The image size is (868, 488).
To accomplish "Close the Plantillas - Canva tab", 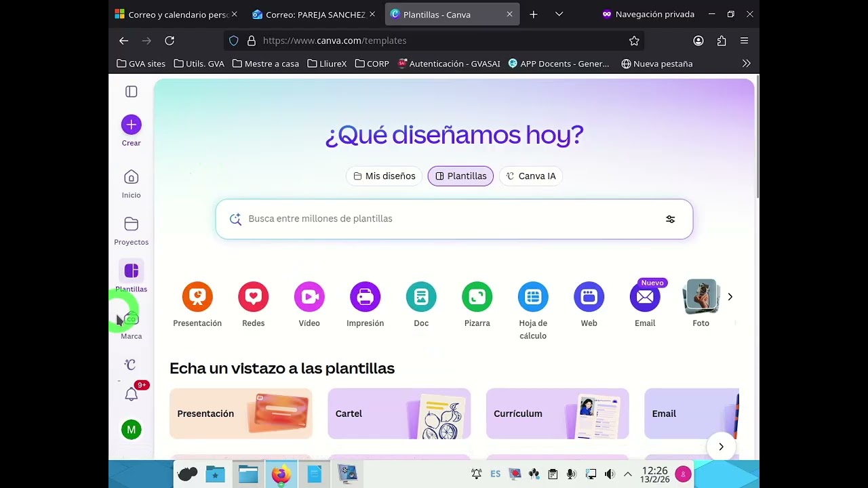I will point(509,14).
